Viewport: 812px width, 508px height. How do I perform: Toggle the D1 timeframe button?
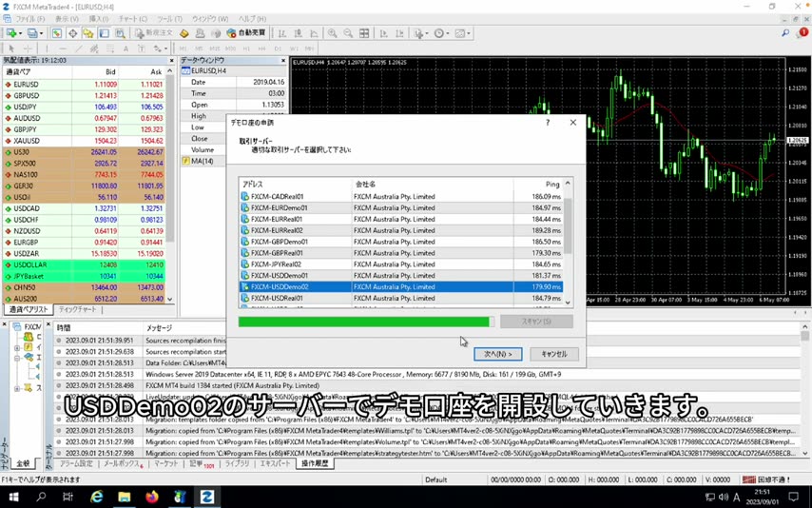coord(278,49)
